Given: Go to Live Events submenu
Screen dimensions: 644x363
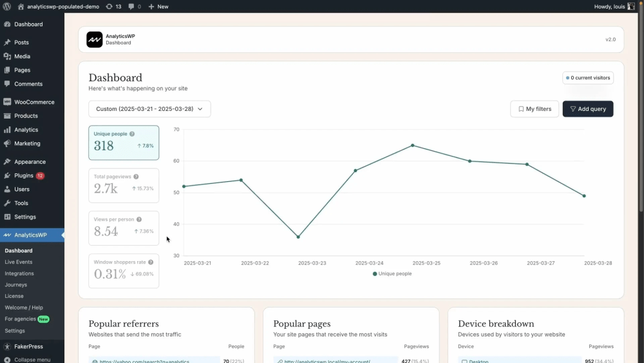Looking at the screenshot, I should point(19,262).
